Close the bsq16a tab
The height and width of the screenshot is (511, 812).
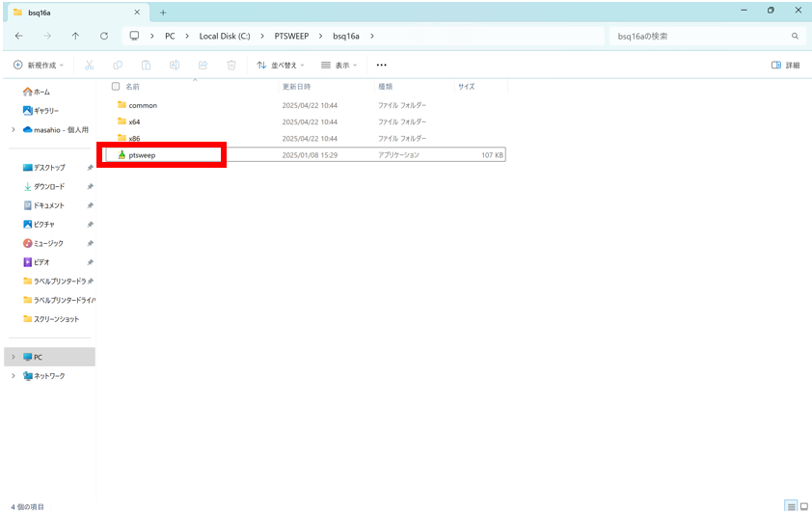pos(137,12)
